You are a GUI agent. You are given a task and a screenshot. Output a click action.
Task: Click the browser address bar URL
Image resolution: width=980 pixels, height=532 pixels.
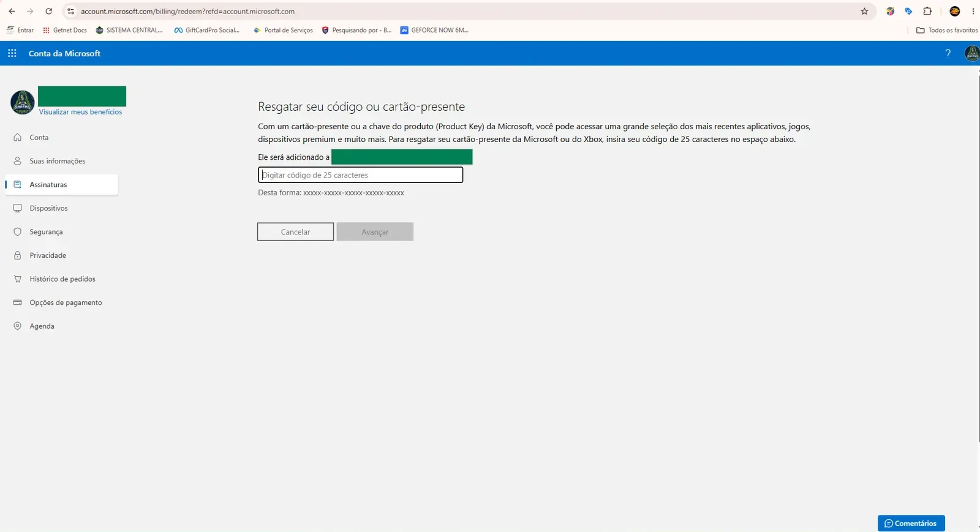pyautogui.click(x=187, y=11)
